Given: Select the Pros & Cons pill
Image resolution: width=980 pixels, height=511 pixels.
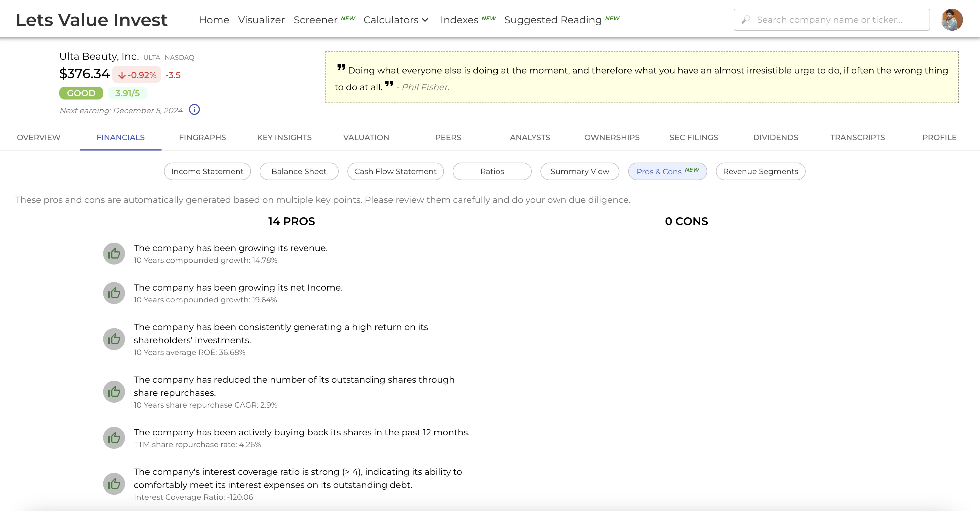Looking at the screenshot, I should pyautogui.click(x=668, y=172).
